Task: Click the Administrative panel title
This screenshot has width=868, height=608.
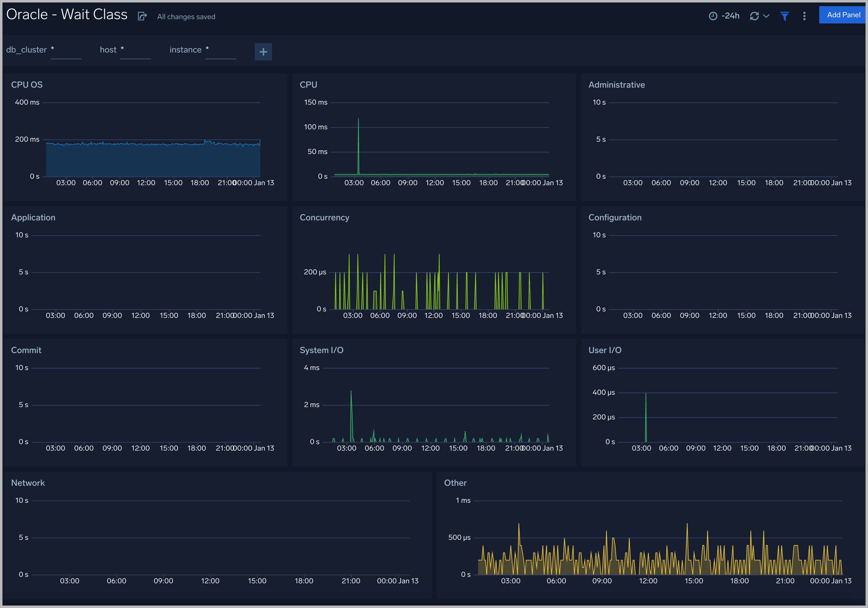Action: click(x=616, y=84)
